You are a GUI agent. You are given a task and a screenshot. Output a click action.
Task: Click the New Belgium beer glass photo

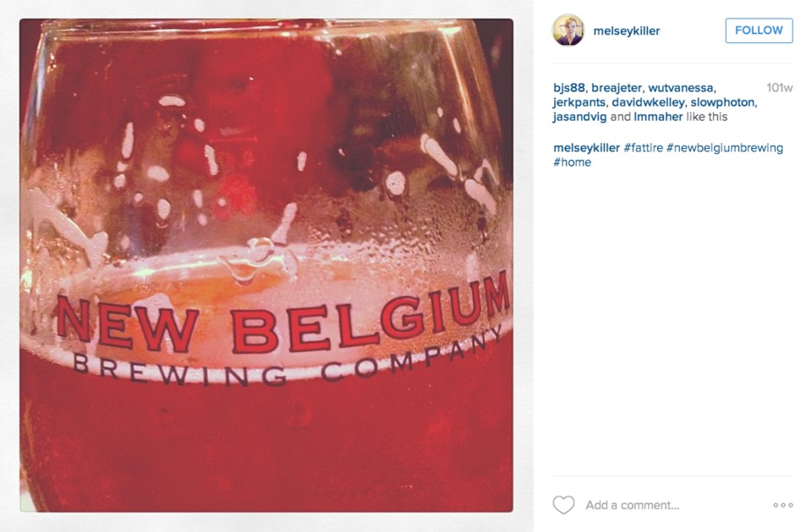click(x=266, y=266)
